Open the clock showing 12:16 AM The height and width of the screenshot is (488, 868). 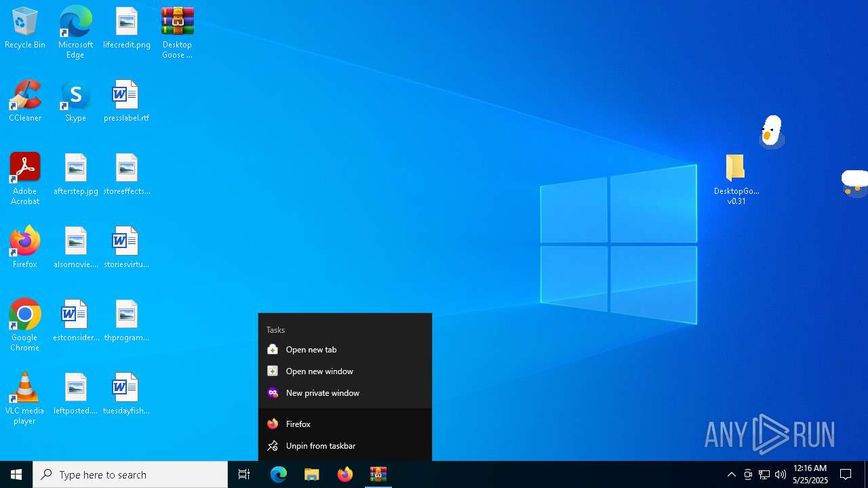[810, 474]
